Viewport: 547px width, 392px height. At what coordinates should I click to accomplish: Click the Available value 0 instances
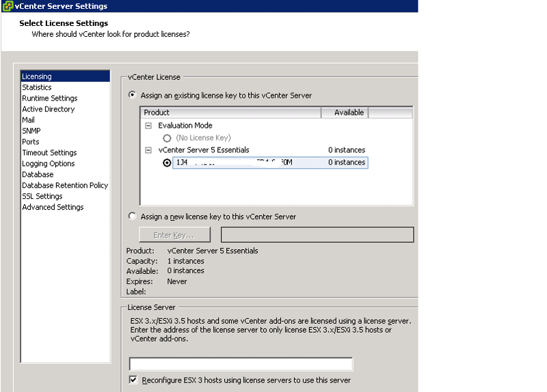click(185, 270)
